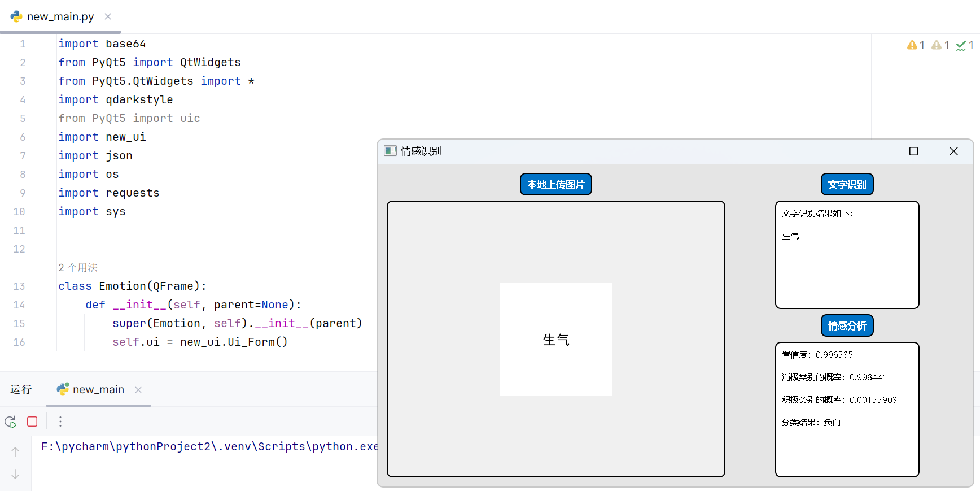Click the 分类结果: 负向 result line

coord(811,422)
